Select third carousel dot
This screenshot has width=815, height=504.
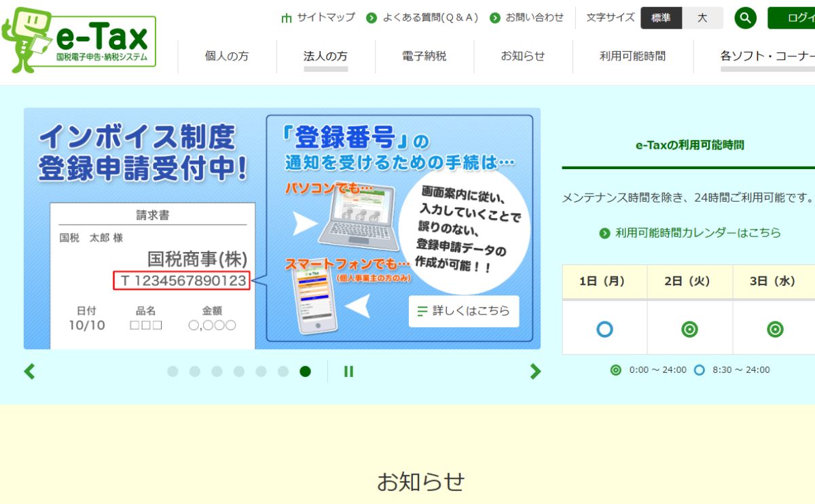tap(217, 372)
